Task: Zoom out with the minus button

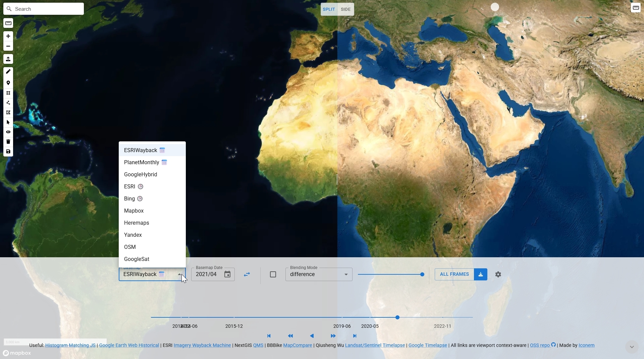Action: 8,46
